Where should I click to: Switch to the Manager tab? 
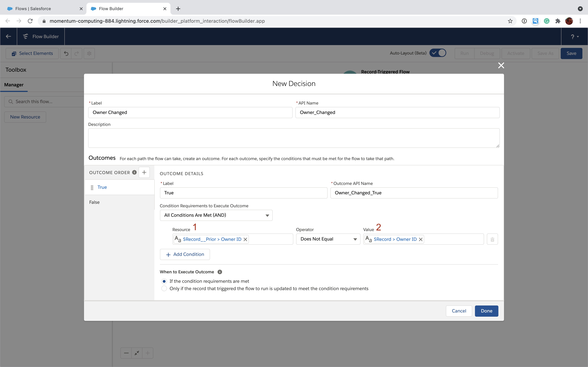14,84
